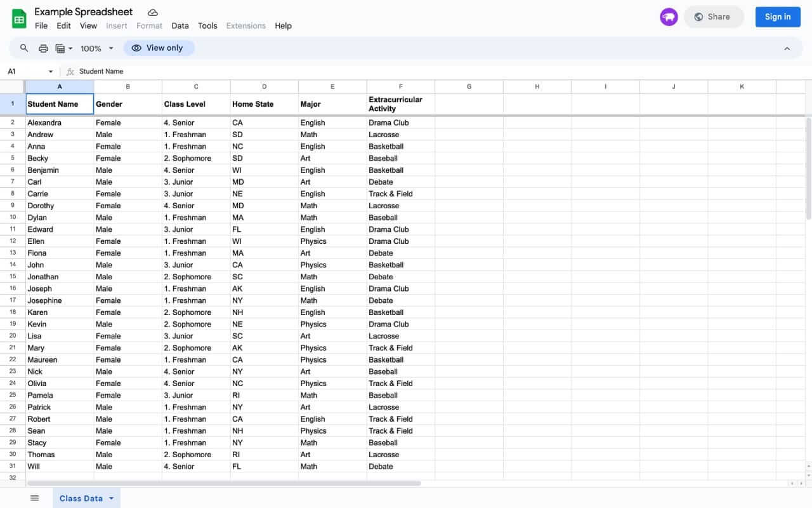Viewport: 812px width, 508px height.
Task: Select the cell with Josephine
Action: click(60, 300)
